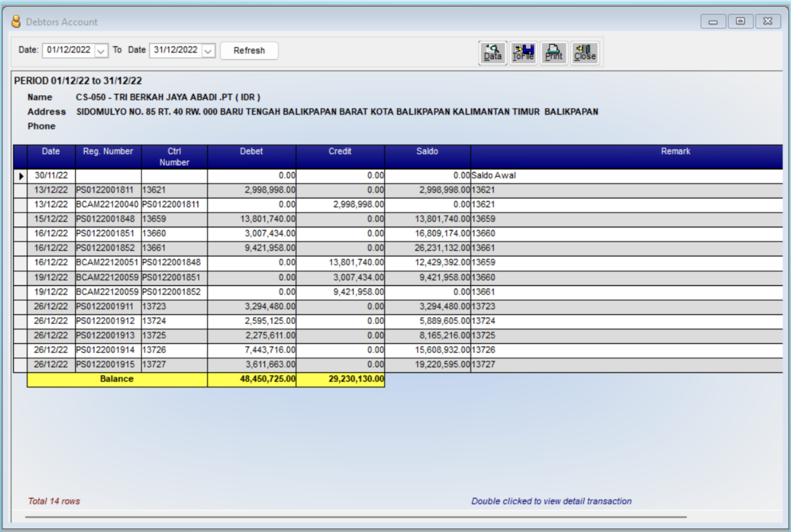This screenshot has height=532, width=791.
Task: Open the To Date dropdown arrow
Action: coord(208,51)
